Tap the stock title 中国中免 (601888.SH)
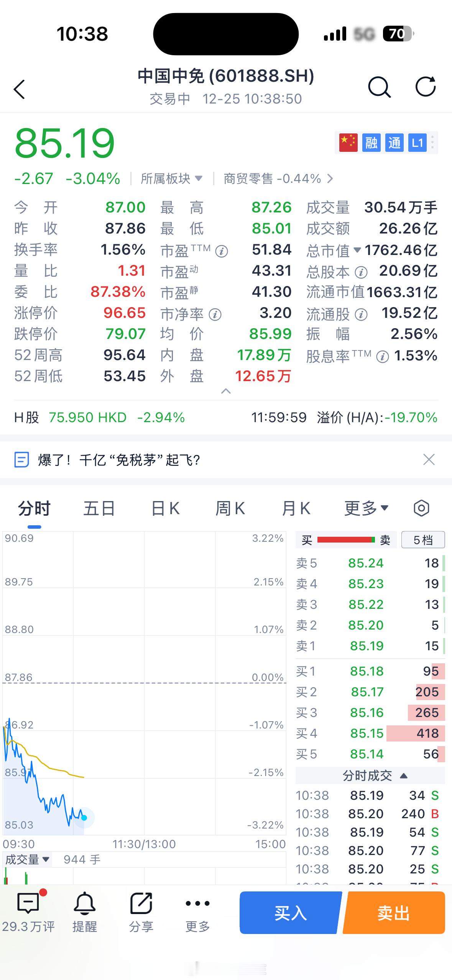The image size is (452, 980). coord(226,76)
